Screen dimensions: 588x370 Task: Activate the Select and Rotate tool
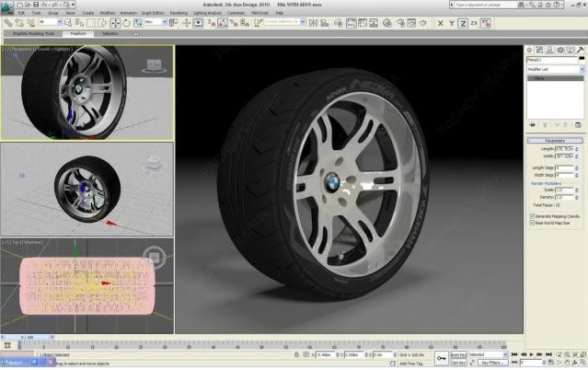(x=126, y=23)
